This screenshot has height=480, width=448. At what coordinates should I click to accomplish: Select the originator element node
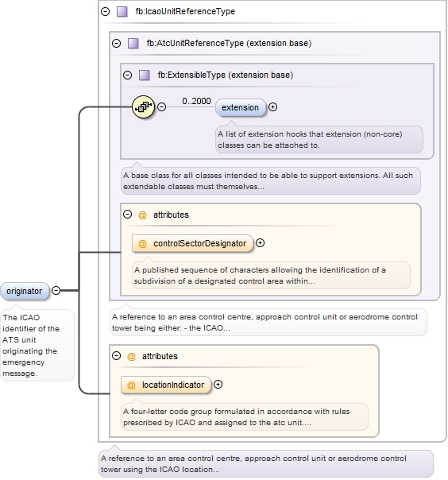25,291
